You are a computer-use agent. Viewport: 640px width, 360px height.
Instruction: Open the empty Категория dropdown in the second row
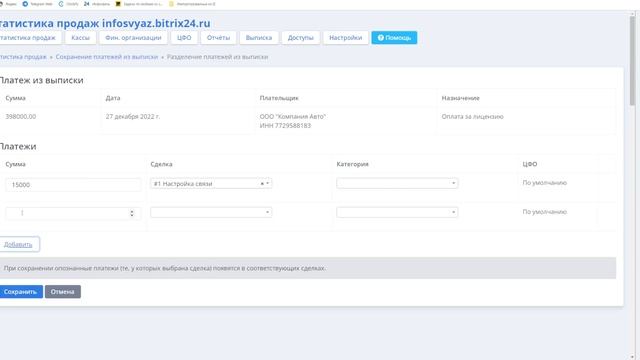397,212
